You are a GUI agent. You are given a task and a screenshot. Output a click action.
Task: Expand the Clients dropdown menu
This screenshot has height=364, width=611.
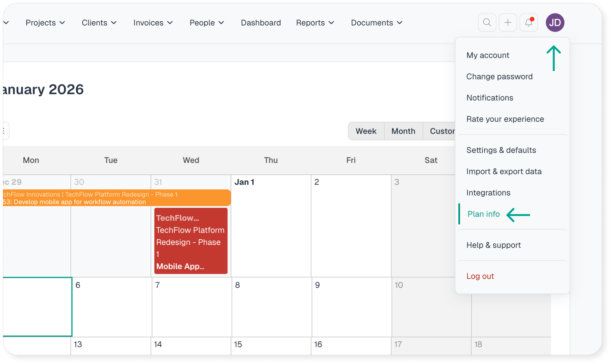pyautogui.click(x=99, y=23)
